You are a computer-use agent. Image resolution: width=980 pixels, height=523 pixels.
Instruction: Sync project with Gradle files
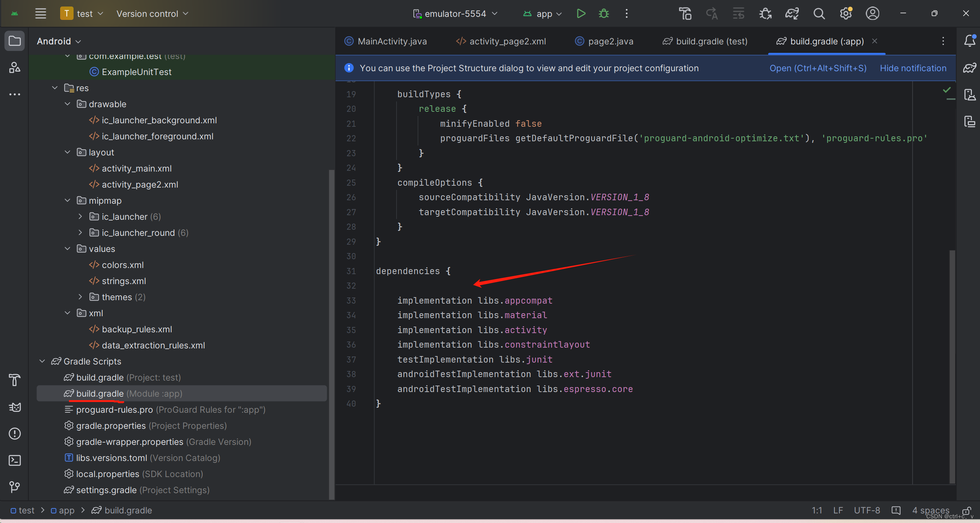tap(792, 13)
